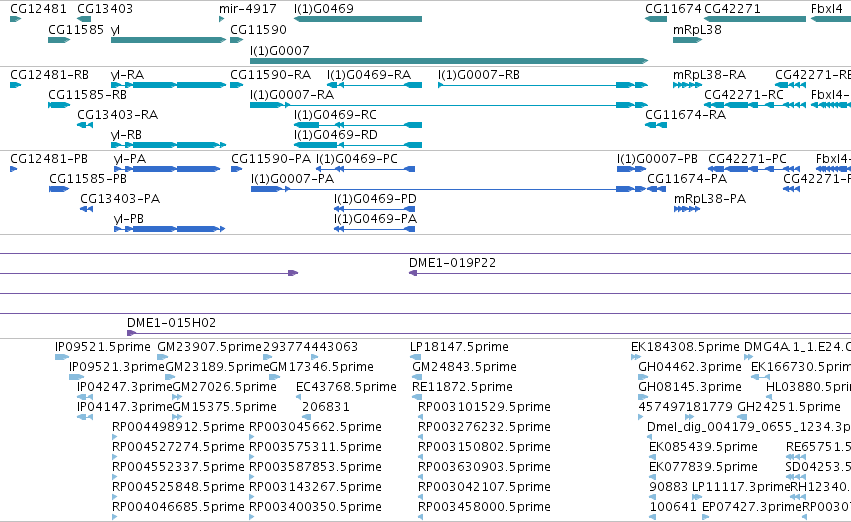Open EST GH04462.3prime

point(690,367)
